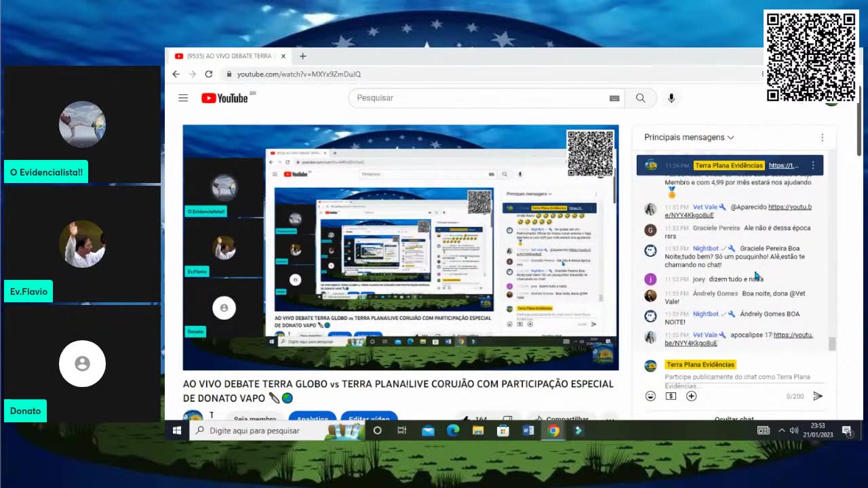
Task: Click the O Evidencialista!! name label
Action: click(46, 172)
